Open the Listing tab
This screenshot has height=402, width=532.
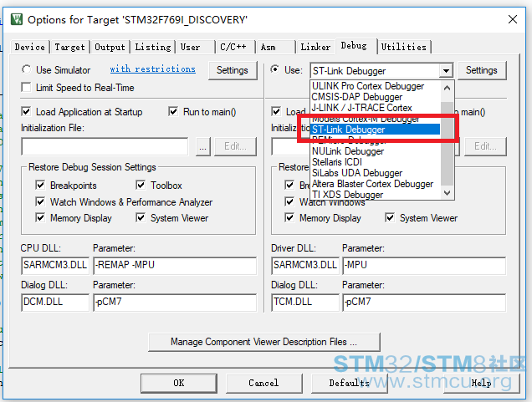point(153,47)
